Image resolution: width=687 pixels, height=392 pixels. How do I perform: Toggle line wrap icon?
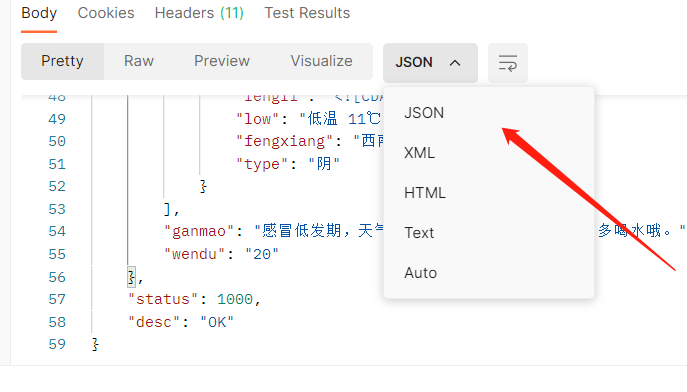pyautogui.click(x=508, y=63)
